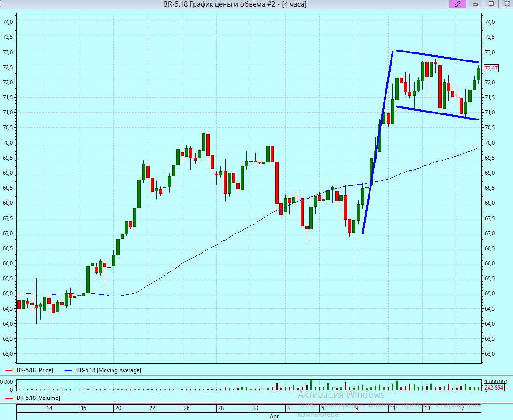Viewport: 513px width, 420px height.
Task: Click the 74,0 label on the right price axis
Action: point(490,22)
